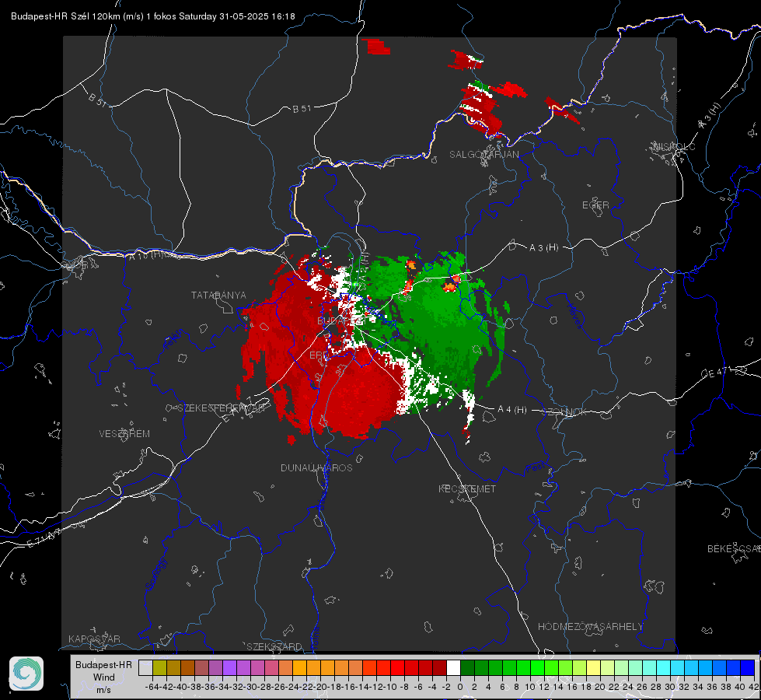Click the KAPOSVÁR city label

click(x=94, y=639)
